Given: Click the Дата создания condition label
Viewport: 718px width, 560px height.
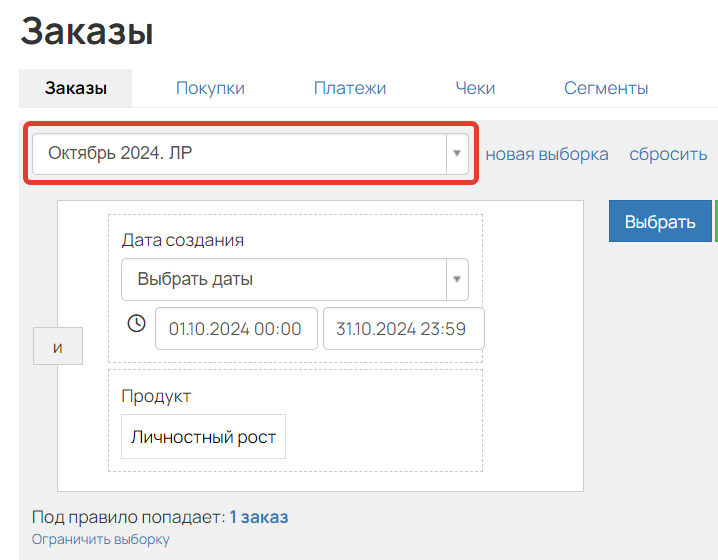Looking at the screenshot, I should point(183,240).
